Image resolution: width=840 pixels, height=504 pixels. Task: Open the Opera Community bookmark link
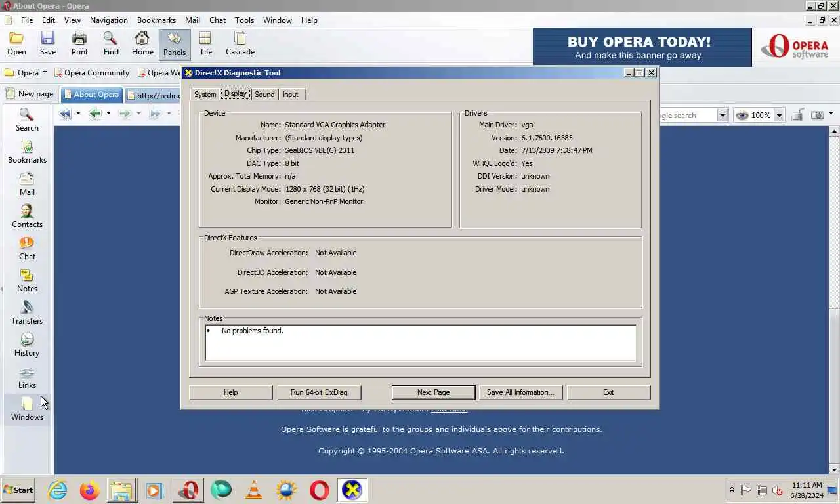92,73
